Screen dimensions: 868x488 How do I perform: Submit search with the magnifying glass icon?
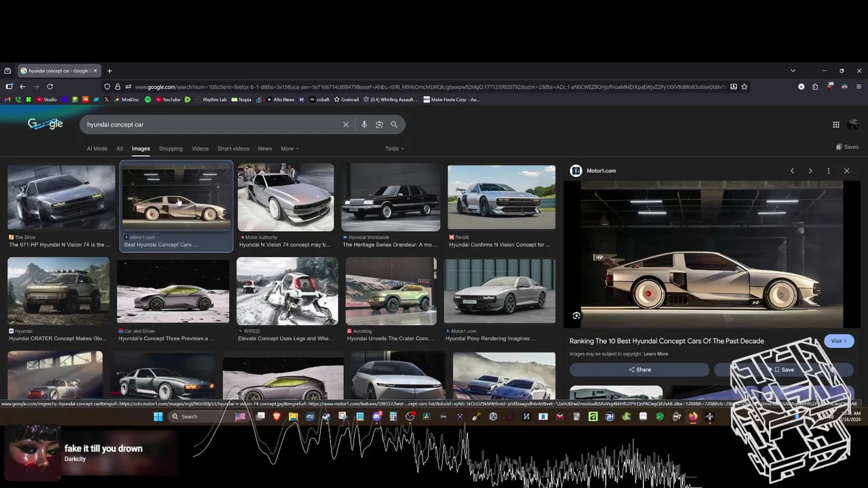coord(394,125)
